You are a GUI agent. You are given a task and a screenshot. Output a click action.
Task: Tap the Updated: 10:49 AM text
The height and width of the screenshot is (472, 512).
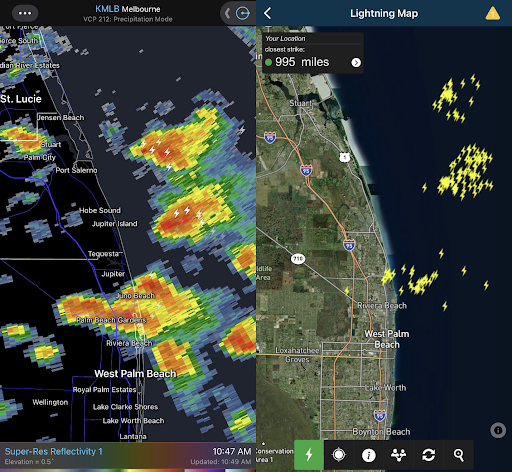[x=221, y=462]
